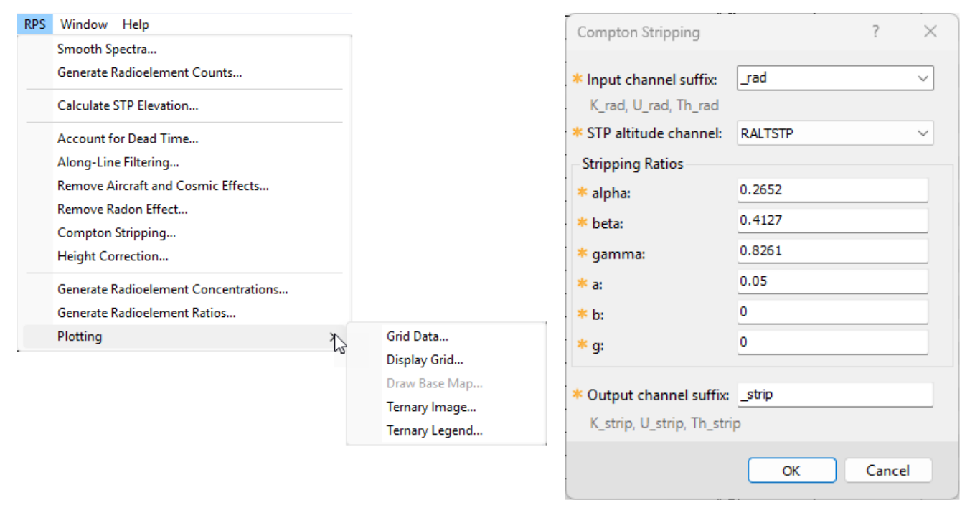Expand the Plotting submenu
The image size is (980, 513).
pos(80,336)
